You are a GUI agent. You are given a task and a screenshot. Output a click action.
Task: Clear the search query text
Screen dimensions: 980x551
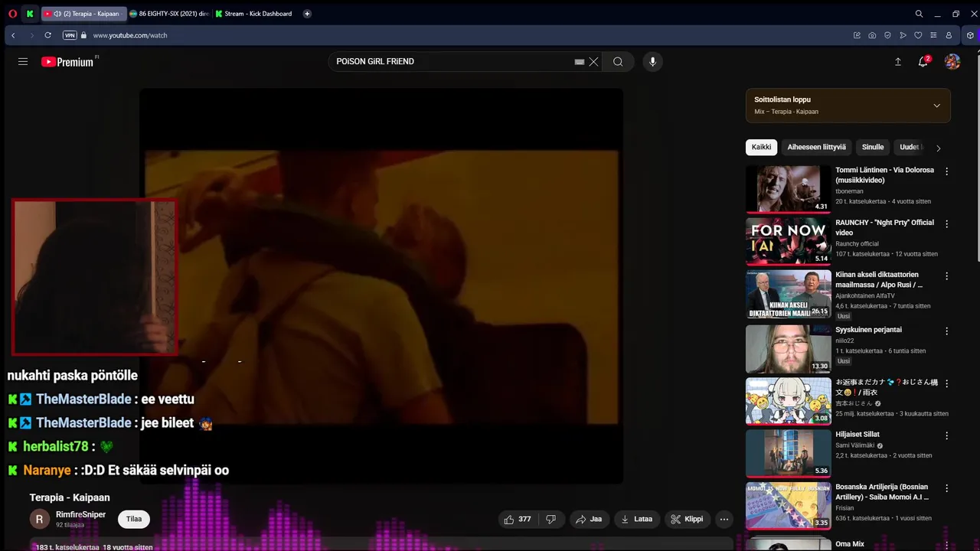[x=593, y=62]
